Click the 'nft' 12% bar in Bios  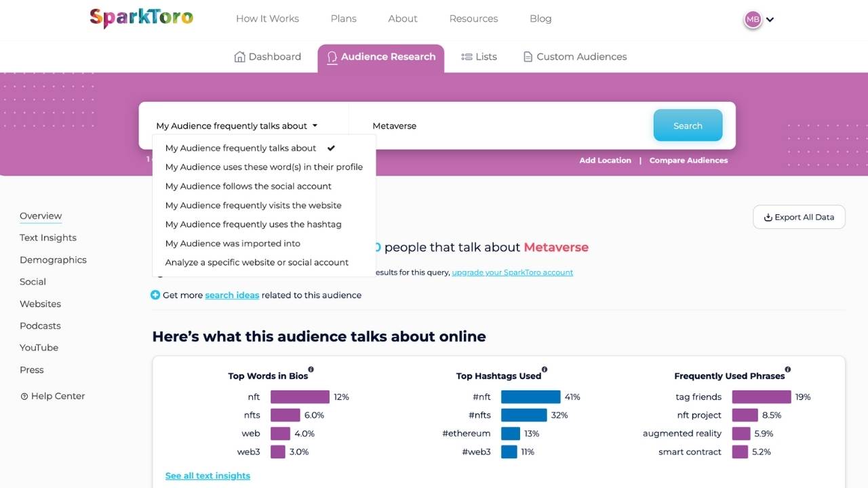click(x=300, y=397)
